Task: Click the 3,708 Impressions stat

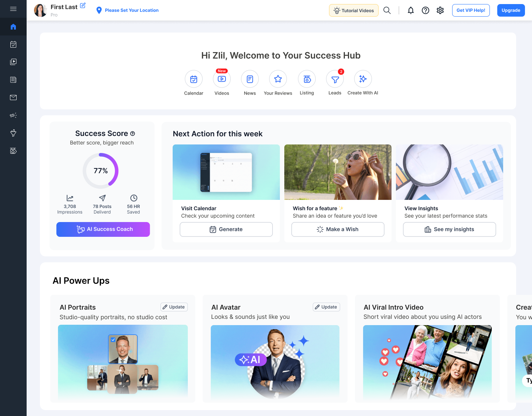Action: click(x=70, y=205)
